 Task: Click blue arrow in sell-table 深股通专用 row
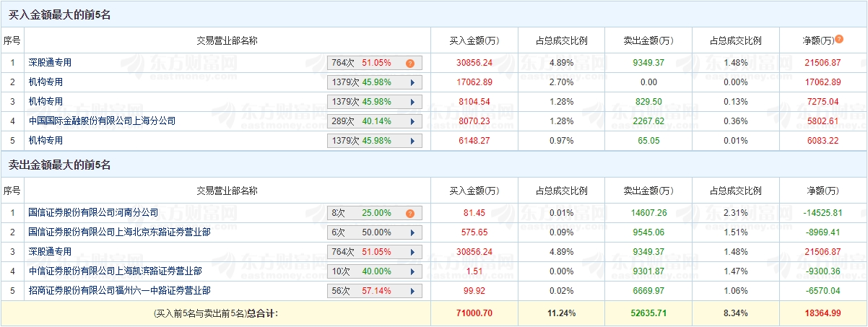[x=412, y=252]
